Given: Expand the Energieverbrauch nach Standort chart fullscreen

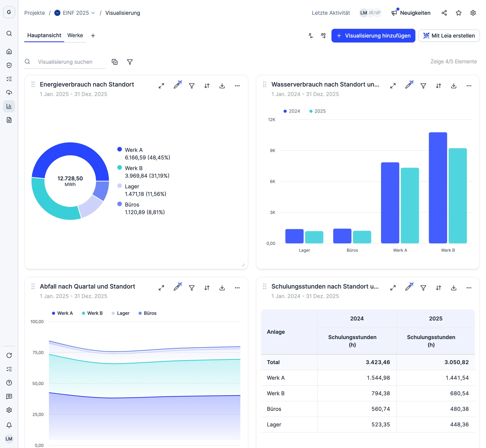Looking at the screenshot, I should (161, 86).
